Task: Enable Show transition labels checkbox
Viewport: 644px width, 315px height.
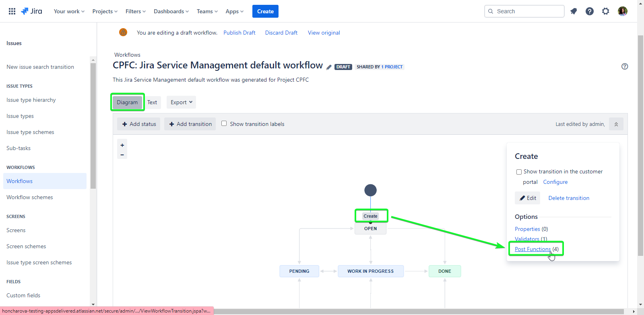Action: point(224,124)
